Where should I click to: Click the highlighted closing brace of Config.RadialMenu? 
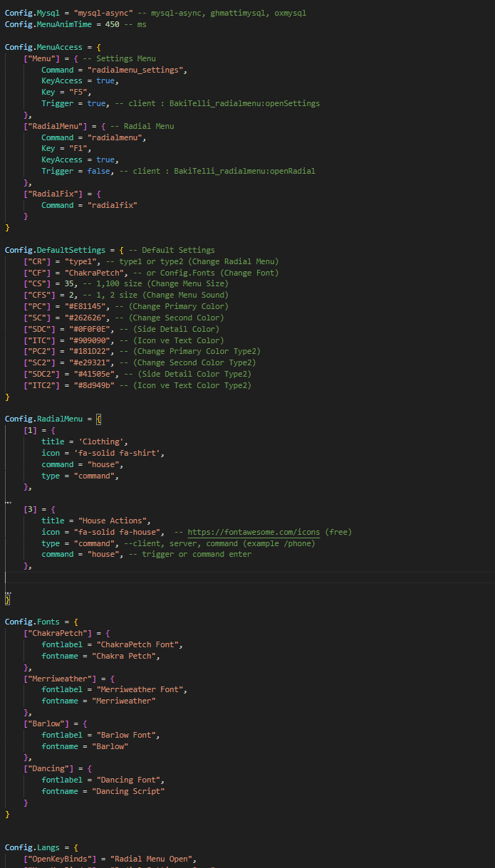7,600
